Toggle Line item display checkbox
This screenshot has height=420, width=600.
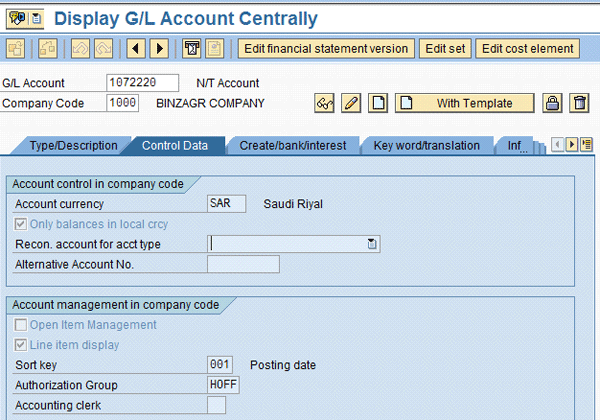click(21, 345)
